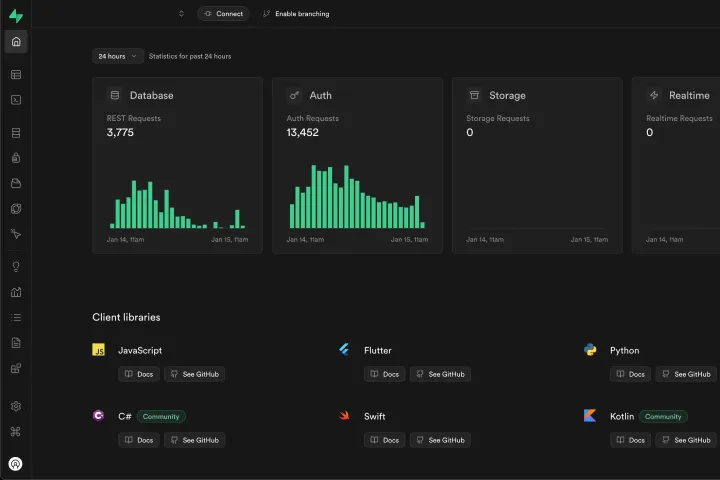Open the Reports chart icon in sidebar

[16, 292]
